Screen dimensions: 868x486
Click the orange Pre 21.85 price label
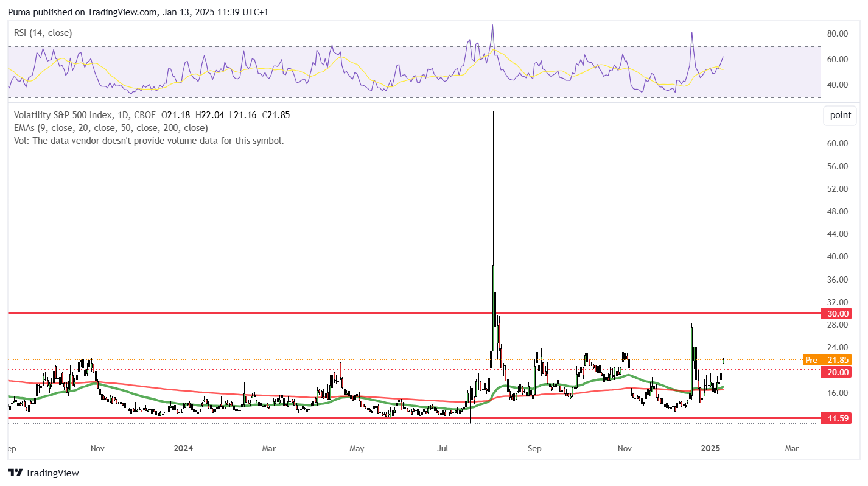(827, 360)
